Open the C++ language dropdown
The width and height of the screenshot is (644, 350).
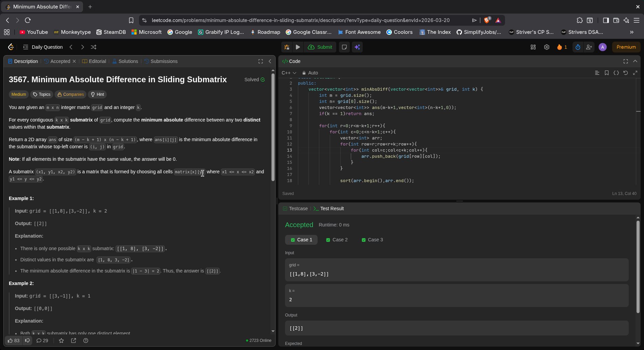point(289,73)
